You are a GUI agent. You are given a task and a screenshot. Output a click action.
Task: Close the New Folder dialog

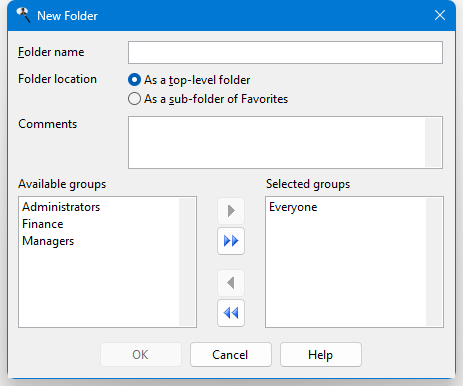tap(440, 15)
